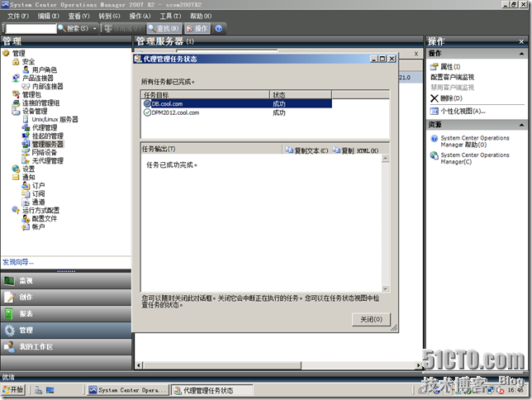Switch to 我的工作区 workspace
This screenshot has height=400, width=532.
66,346
